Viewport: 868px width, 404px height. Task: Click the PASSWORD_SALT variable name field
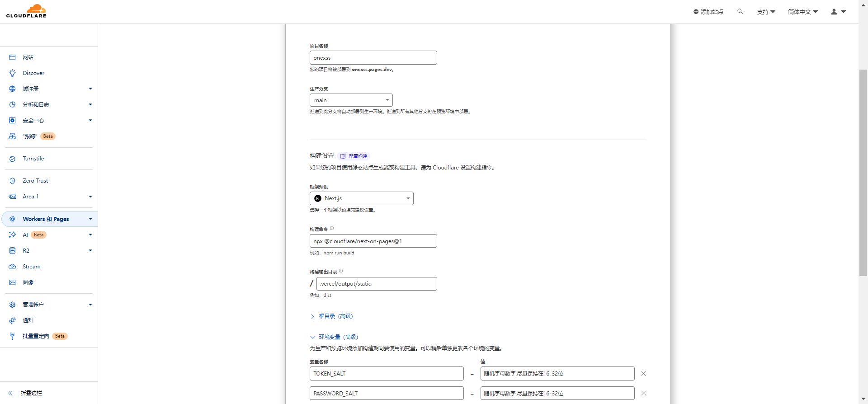387,393
